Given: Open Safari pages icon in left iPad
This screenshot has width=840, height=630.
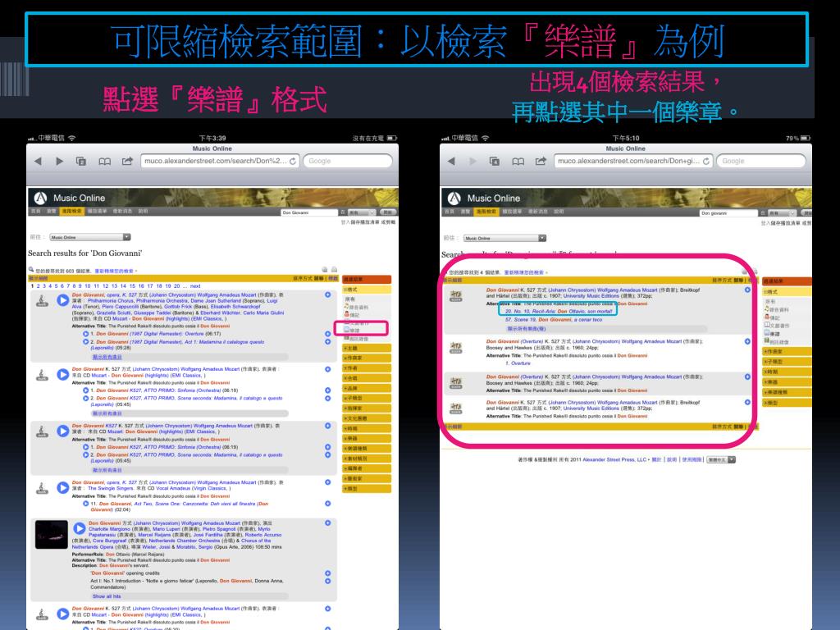Looking at the screenshot, I should (x=81, y=162).
